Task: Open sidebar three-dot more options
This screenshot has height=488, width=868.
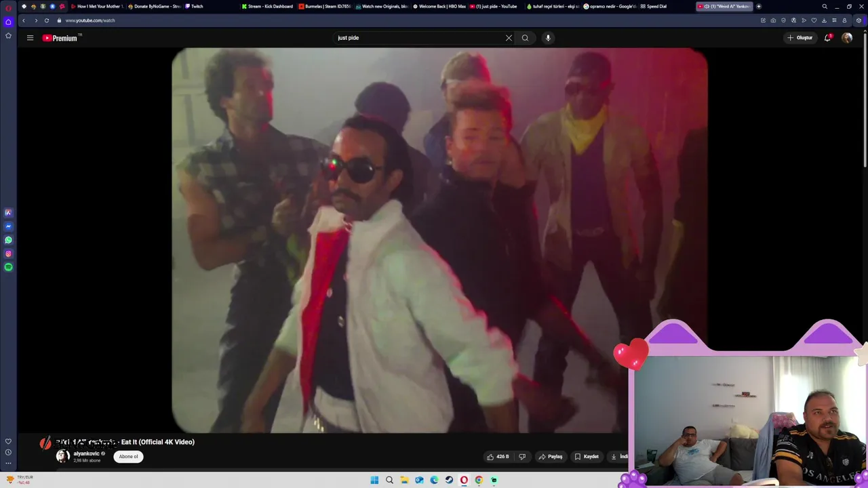Action: coord(8,464)
